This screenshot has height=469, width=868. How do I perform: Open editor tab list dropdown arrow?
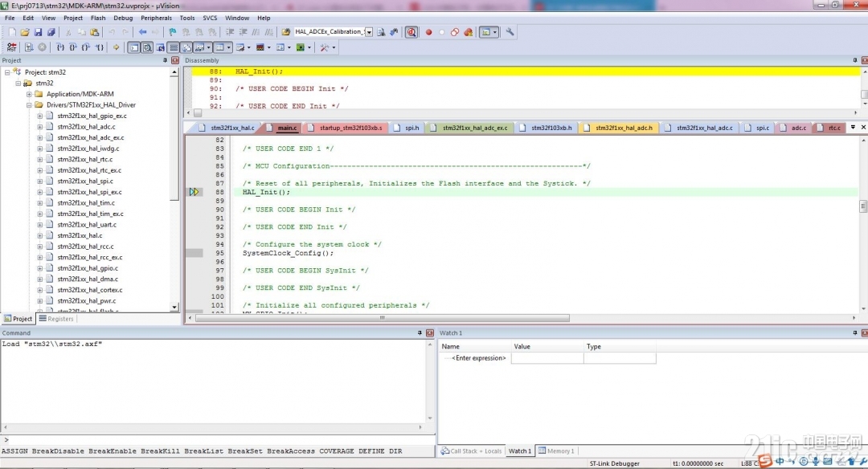pos(853,127)
